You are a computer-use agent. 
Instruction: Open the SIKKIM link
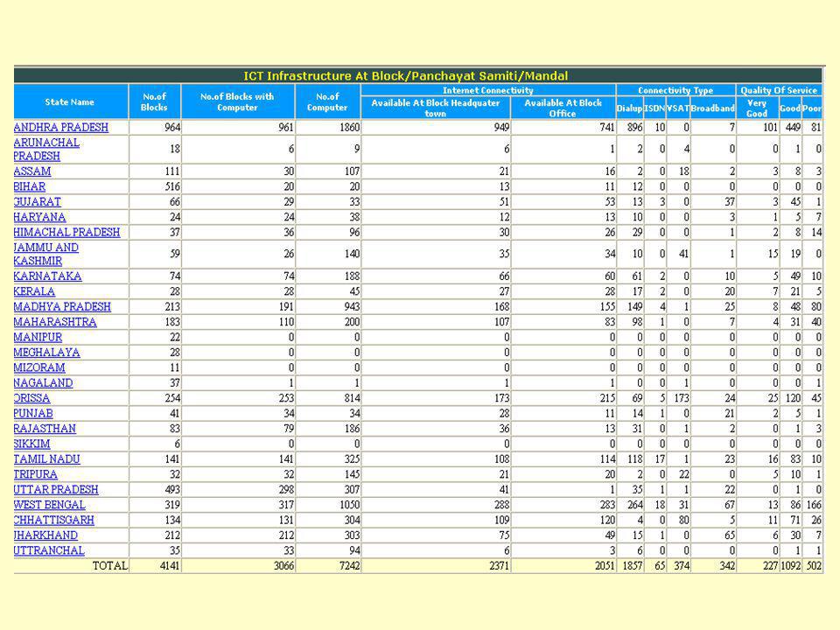(x=32, y=444)
